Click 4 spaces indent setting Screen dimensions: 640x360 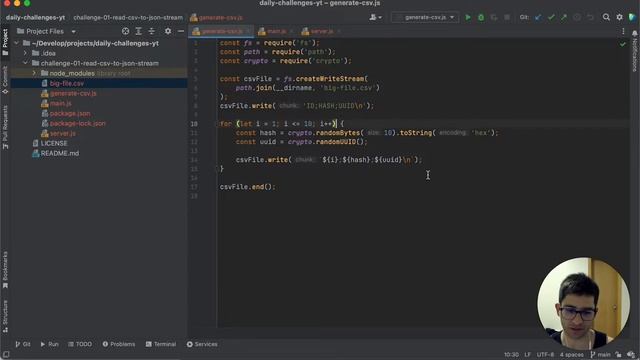(571, 354)
